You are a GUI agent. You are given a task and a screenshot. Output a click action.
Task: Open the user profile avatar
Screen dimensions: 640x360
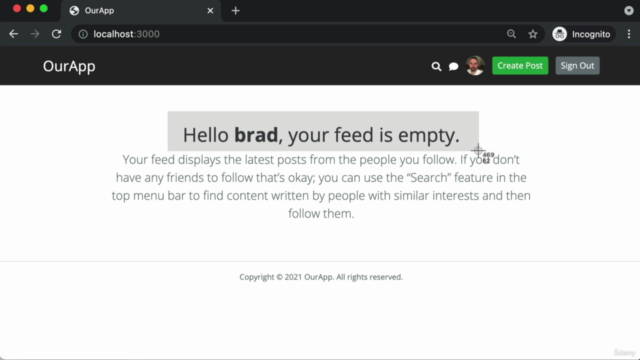click(x=475, y=66)
